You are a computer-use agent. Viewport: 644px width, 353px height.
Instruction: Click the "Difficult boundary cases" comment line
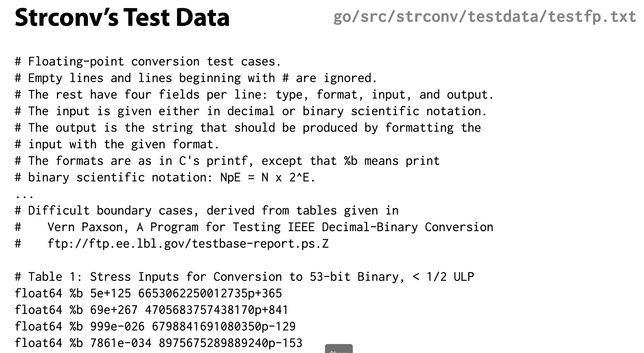207,211
